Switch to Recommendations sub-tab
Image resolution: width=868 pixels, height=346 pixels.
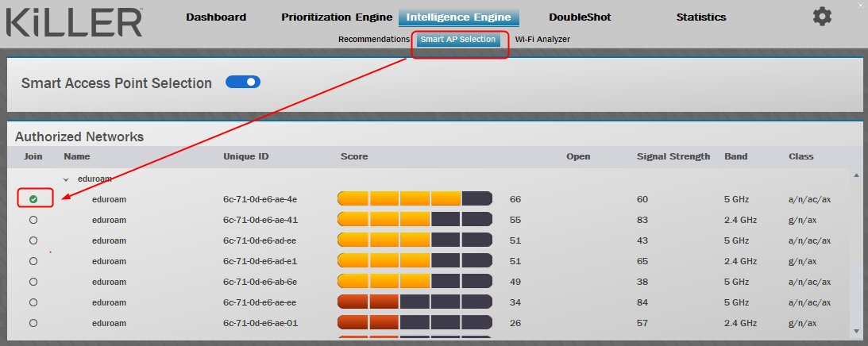click(374, 40)
